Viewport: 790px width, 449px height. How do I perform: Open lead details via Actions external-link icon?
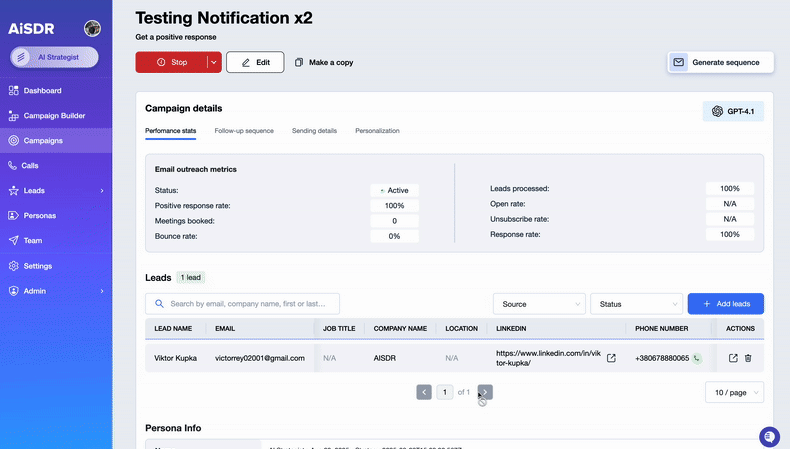(x=733, y=358)
